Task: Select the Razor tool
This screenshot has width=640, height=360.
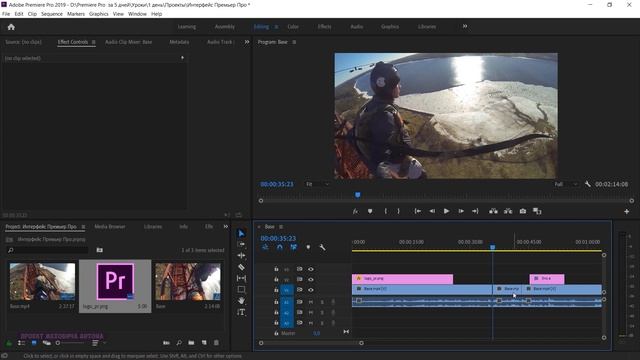Action: click(x=241, y=267)
